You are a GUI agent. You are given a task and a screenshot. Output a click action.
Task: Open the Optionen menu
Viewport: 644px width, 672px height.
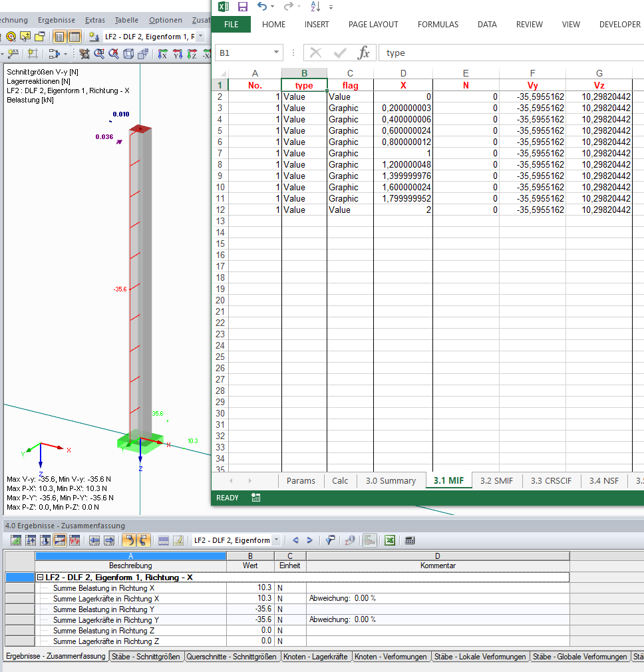pos(166,20)
